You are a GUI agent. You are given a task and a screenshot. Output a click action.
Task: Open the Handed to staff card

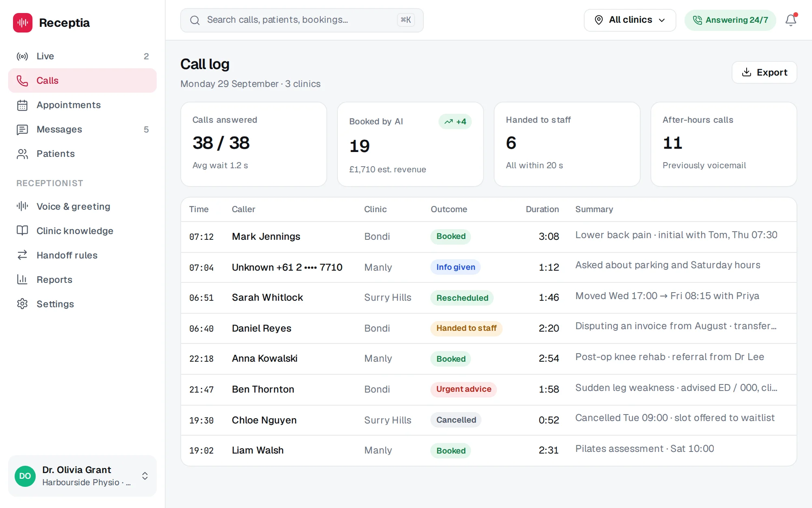(567, 144)
